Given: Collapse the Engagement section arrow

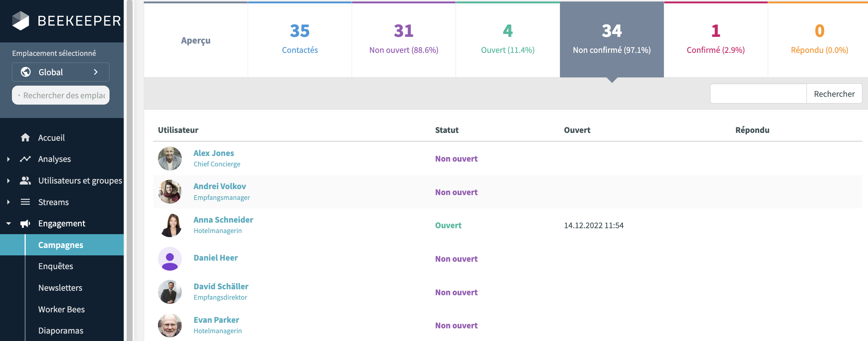Looking at the screenshot, I should point(9,223).
